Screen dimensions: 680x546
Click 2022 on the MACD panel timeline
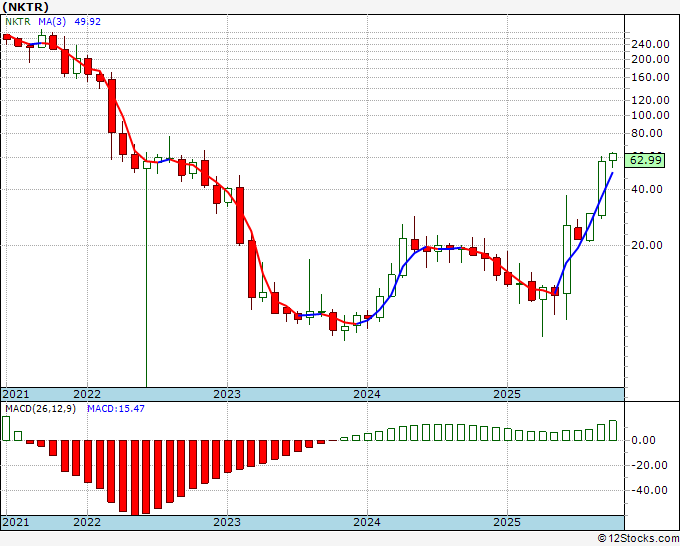[87, 522]
